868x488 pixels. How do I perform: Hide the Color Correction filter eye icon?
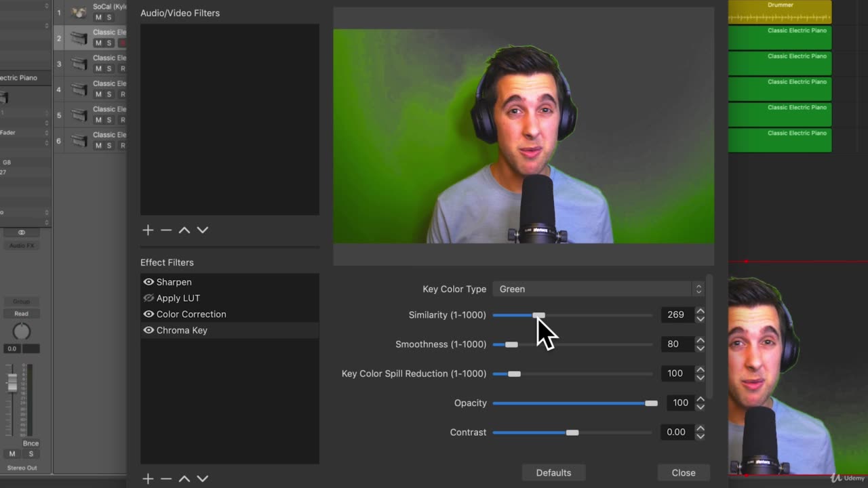(149, 314)
